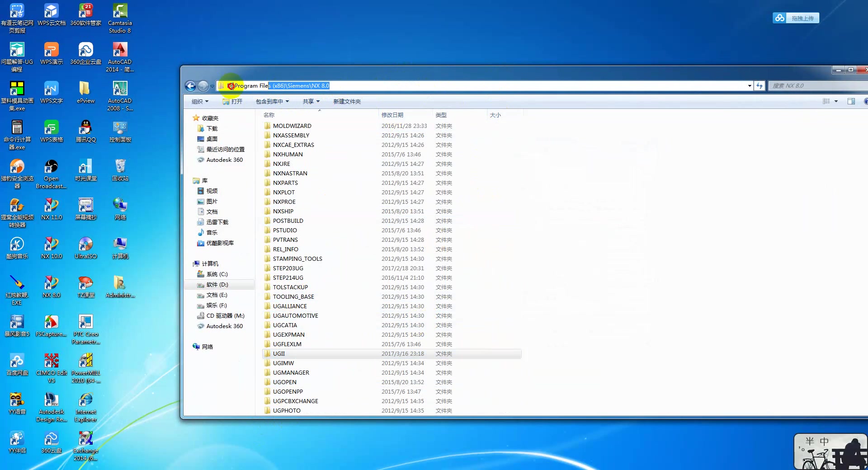Click the Explorer forward navigation arrow
The width and height of the screenshot is (868, 470).
pos(203,86)
